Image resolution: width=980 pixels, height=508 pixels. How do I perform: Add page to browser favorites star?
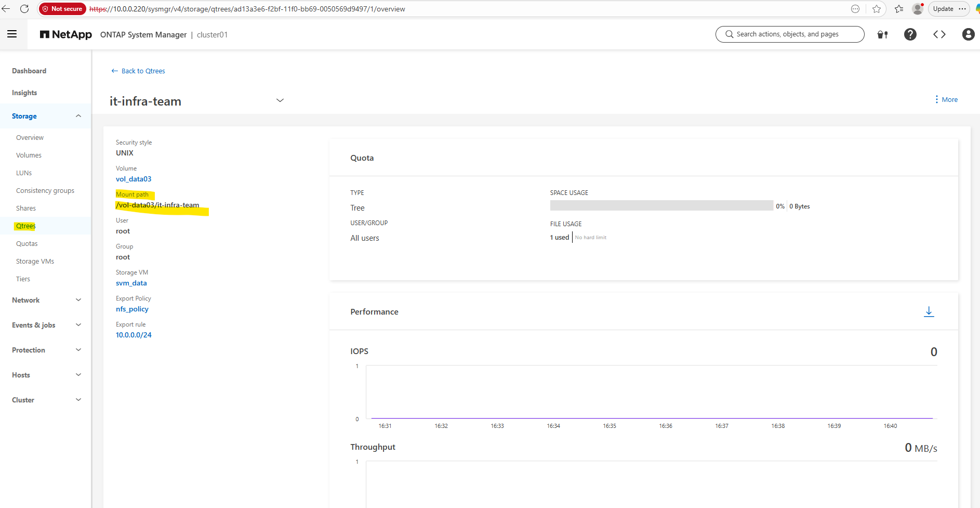pos(877,9)
